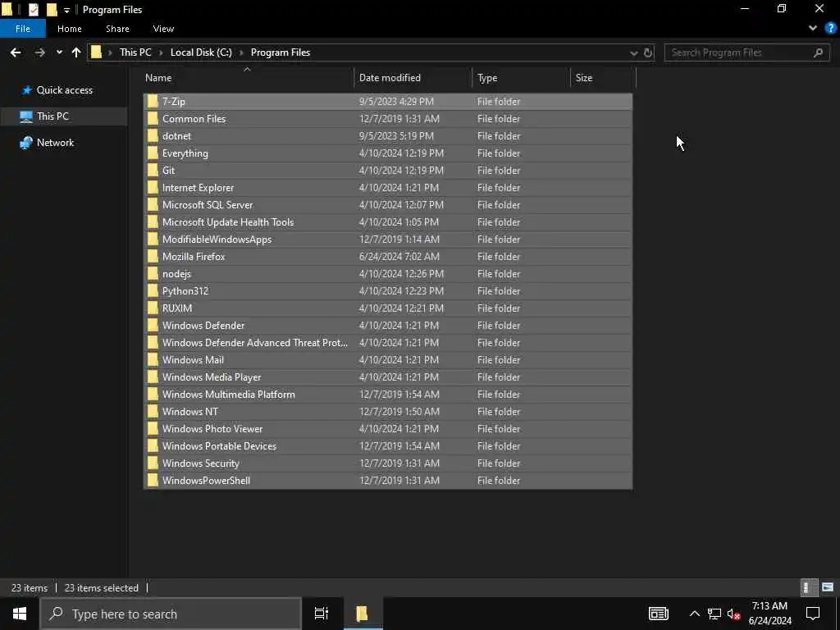Click Windows Defender Advanced Threat Prot... row
The width and height of the screenshot is (840, 630).
388,342
